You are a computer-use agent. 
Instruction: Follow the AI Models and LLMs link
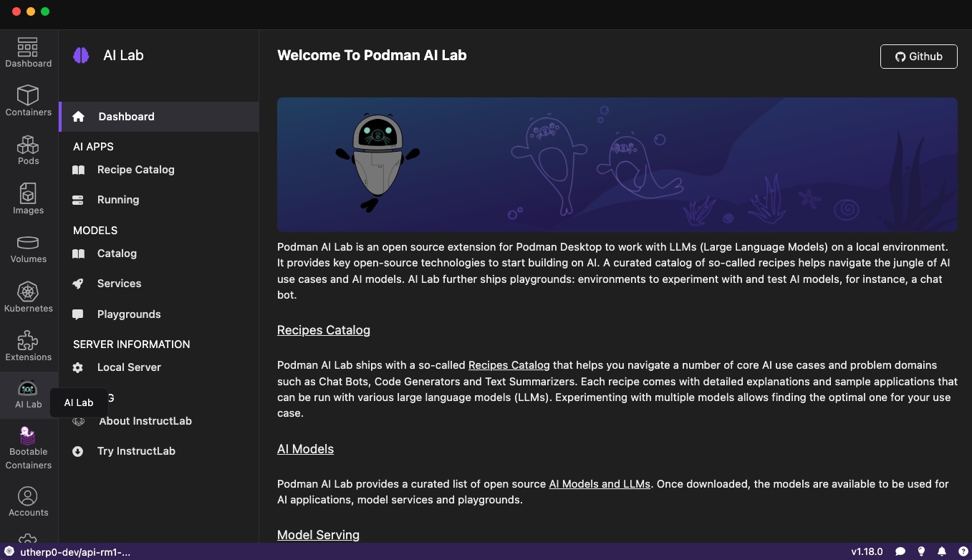point(600,484)
